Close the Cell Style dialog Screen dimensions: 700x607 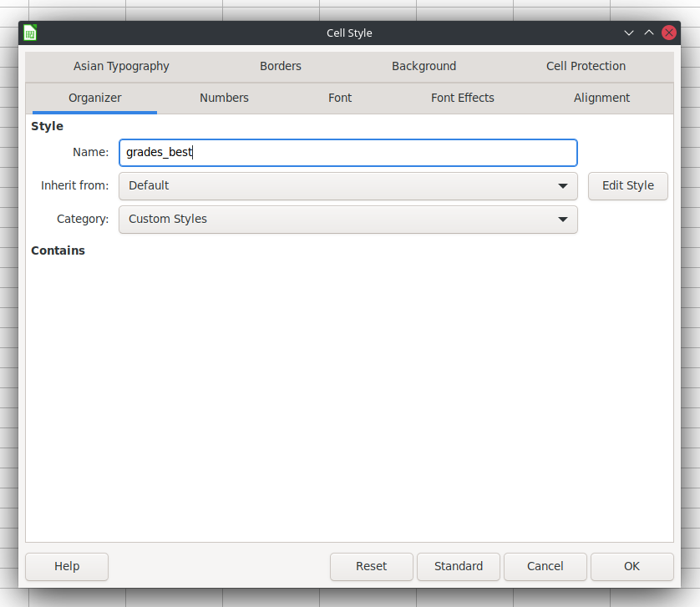tap(669, 33)
